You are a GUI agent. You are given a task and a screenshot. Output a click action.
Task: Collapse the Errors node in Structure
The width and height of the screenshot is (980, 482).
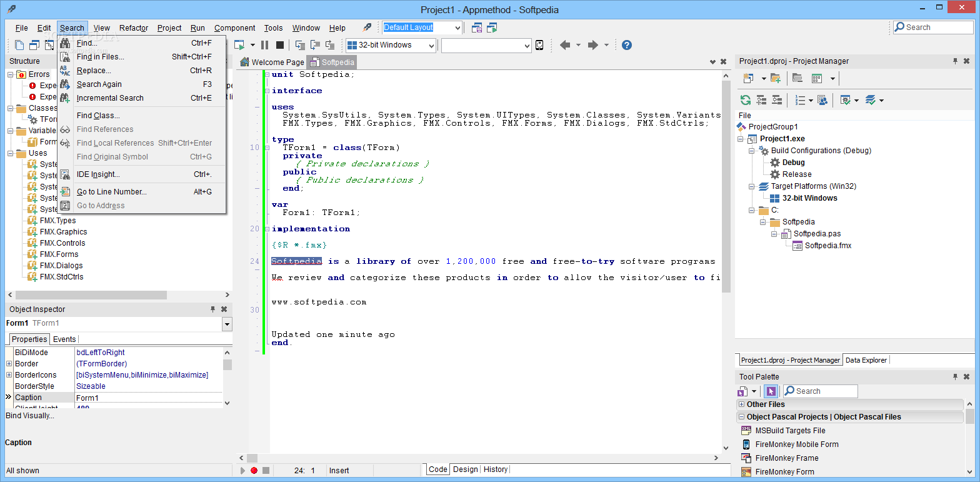[x=11, y=74]
